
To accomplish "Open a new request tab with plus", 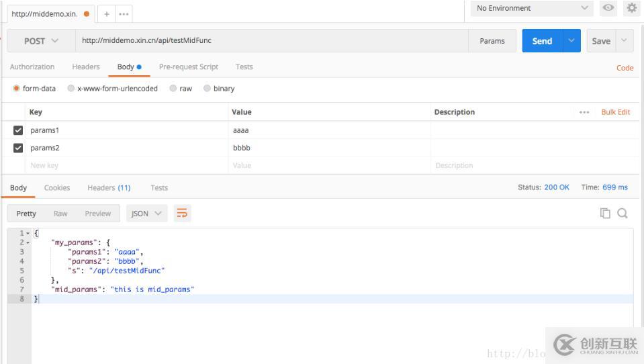I will click(x=106, y=14).
